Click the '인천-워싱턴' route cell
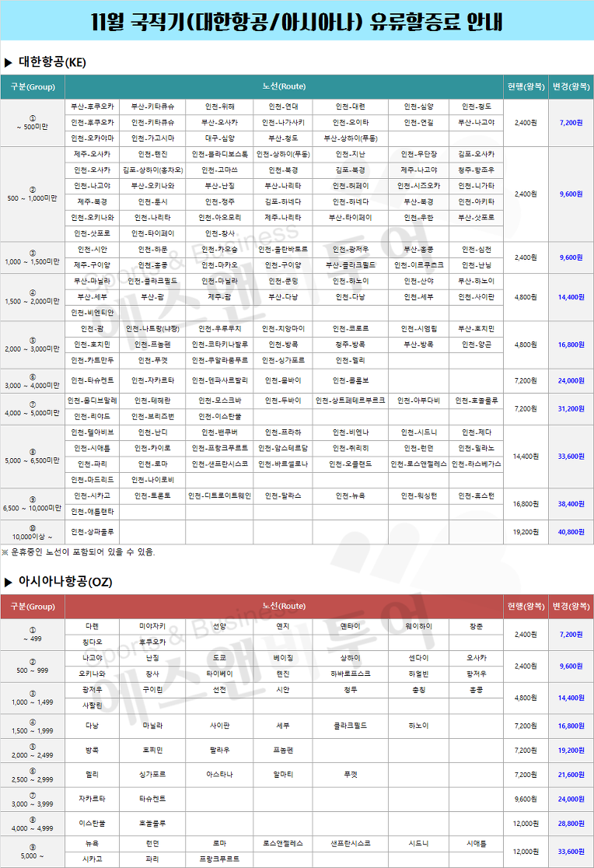 pos(418,496)
